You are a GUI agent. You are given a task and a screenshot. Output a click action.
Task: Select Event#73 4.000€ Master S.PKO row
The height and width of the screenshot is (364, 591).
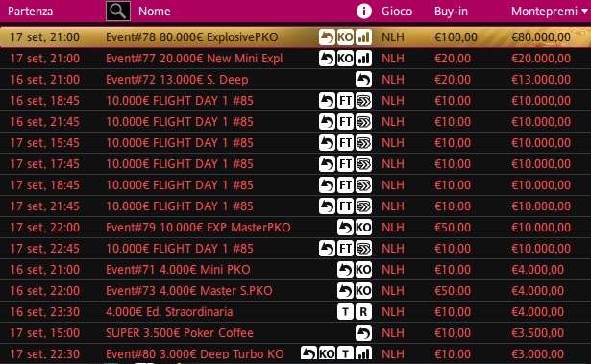click(x=296, y=290)
